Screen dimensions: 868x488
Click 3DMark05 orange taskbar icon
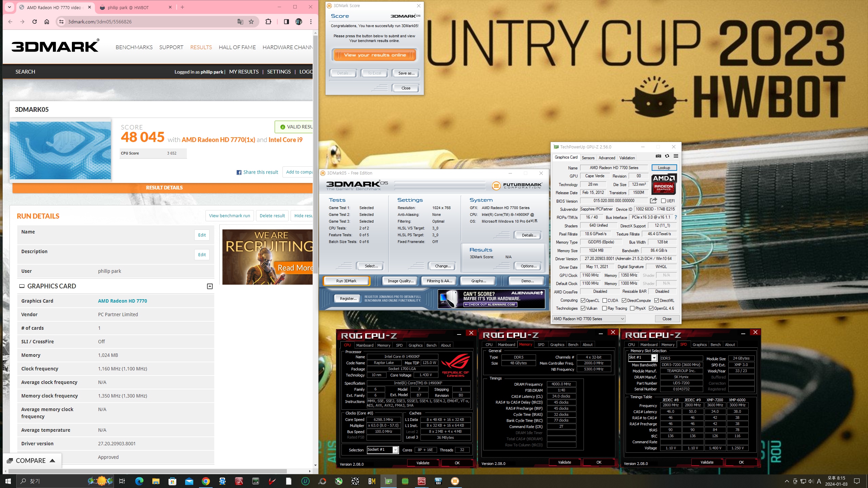[x=455, y=481]
